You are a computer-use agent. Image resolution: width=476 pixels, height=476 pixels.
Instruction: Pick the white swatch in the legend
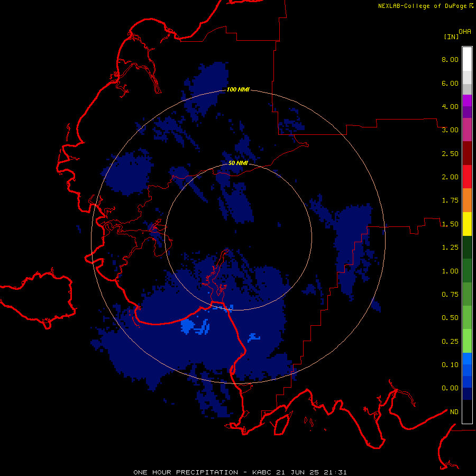tap(467, 59)
